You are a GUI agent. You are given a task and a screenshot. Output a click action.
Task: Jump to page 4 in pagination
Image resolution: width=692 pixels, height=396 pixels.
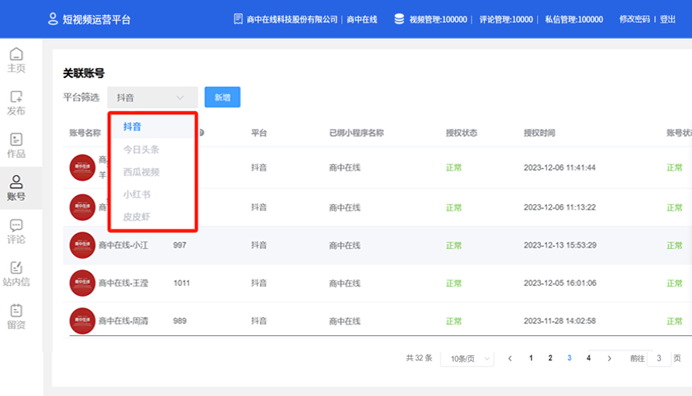[588, 358]
